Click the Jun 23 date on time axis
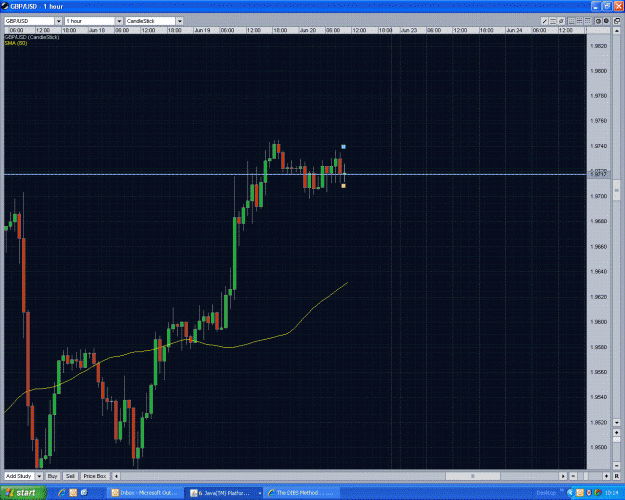The width and height of the screenshot is (625, 500). pyautogui.click(x=409, y=30)
